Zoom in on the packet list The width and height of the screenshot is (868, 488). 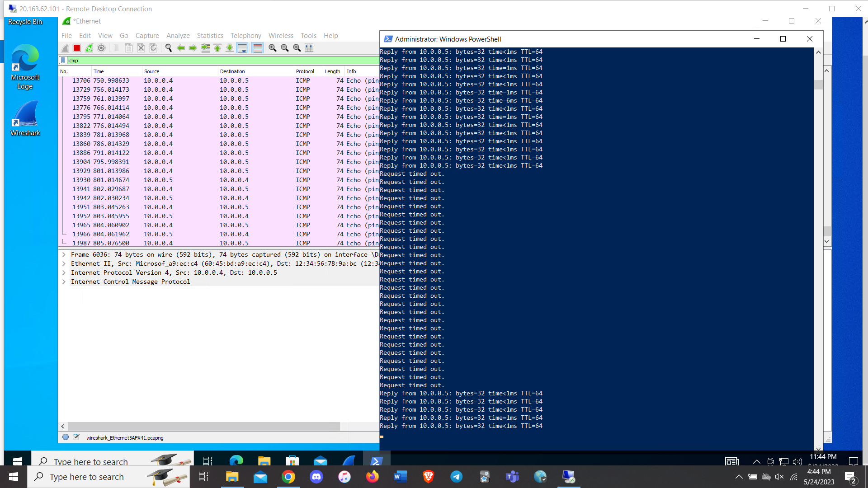pos(272,48)
